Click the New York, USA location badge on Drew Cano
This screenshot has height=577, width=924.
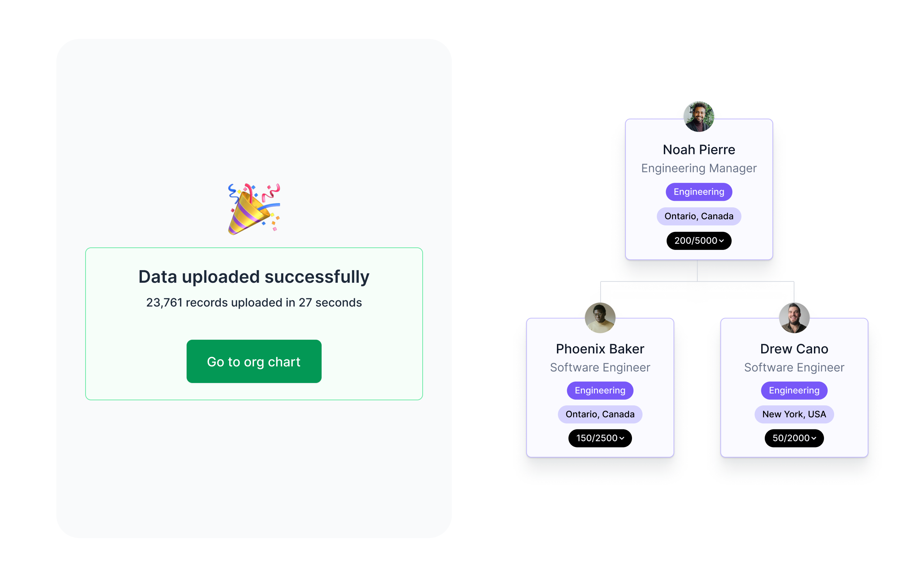point(794,414)
